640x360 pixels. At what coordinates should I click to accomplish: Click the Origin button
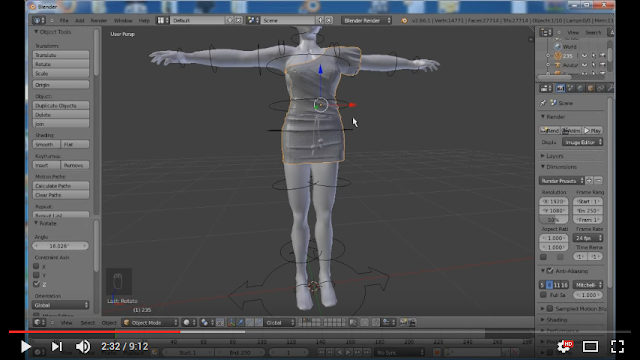[60, 84]
